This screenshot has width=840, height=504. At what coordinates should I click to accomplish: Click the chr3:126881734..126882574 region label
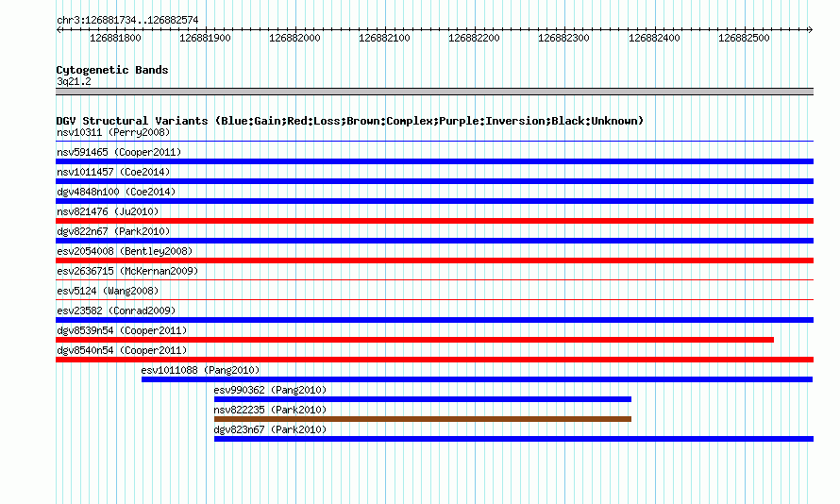coord(127,21)
